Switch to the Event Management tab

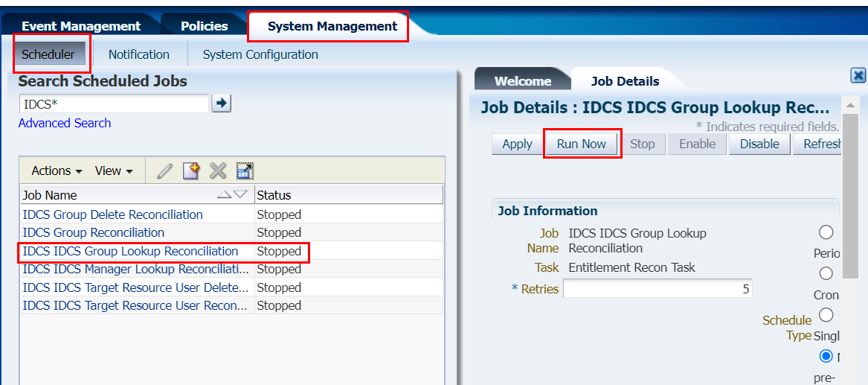81,26
